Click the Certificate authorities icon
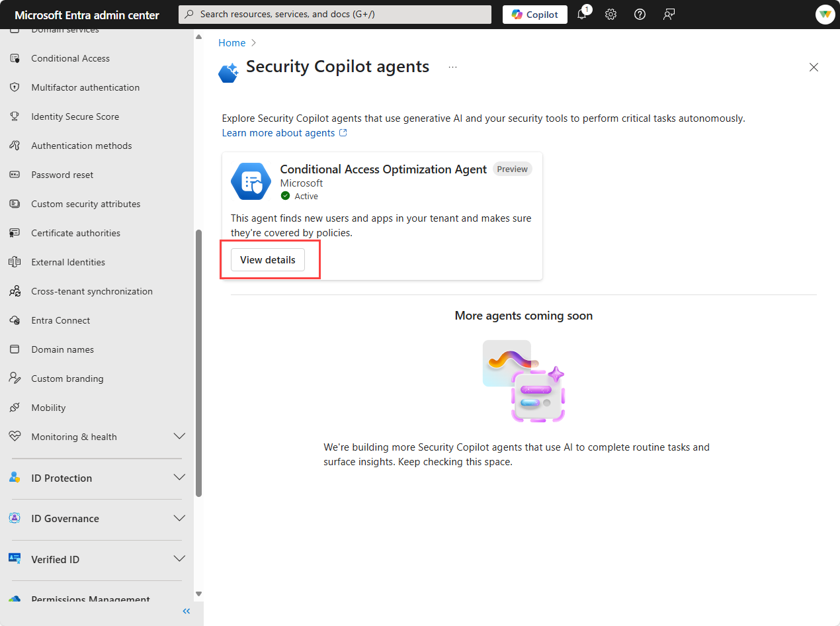840x626 pixels. [15, 233]
